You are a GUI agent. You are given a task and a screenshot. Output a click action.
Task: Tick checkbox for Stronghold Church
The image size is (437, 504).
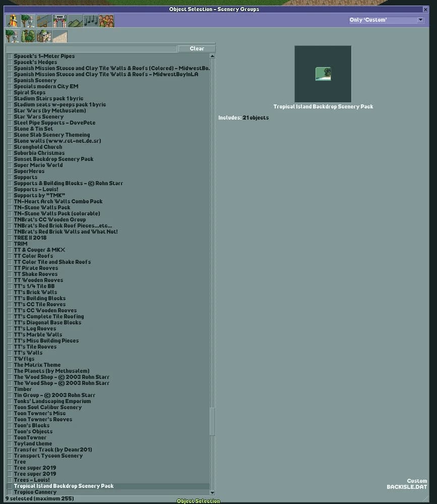(x=10, y=147)
